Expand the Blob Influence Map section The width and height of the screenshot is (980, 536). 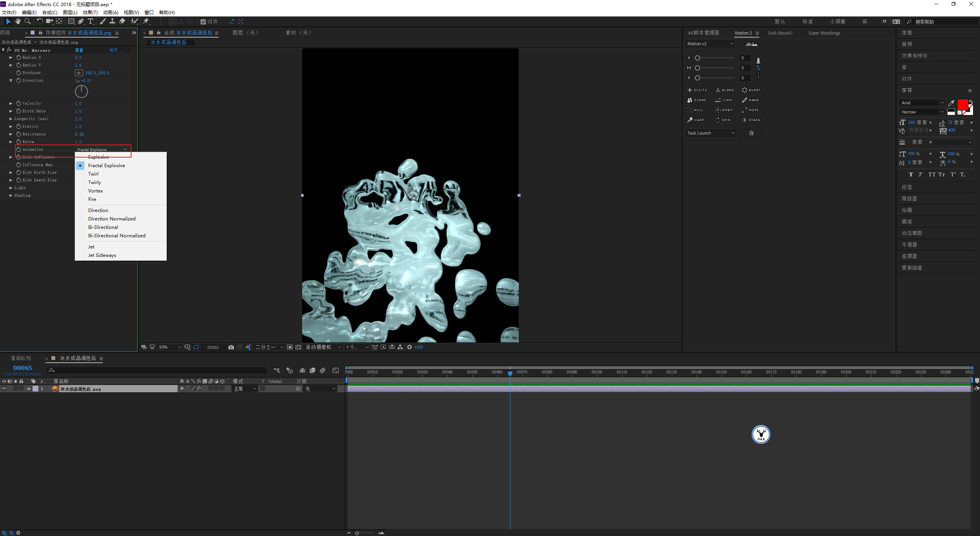pyautogui.click(x=11, y=157)
